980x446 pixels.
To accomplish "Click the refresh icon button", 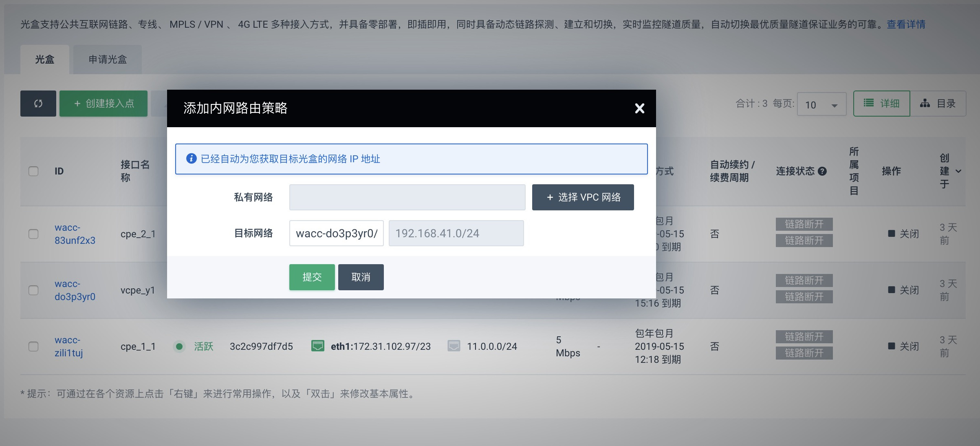I will pyautogui.click(x=38, y=104).
